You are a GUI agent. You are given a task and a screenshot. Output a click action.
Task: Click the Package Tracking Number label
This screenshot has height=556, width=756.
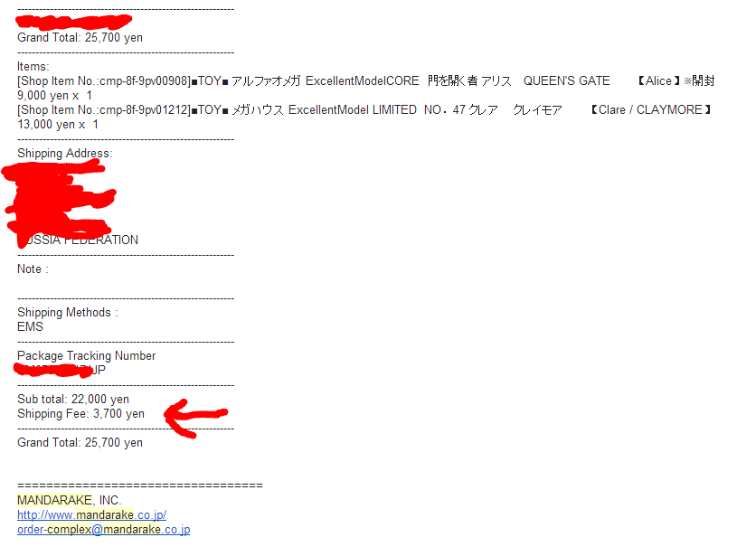point(86,356)
